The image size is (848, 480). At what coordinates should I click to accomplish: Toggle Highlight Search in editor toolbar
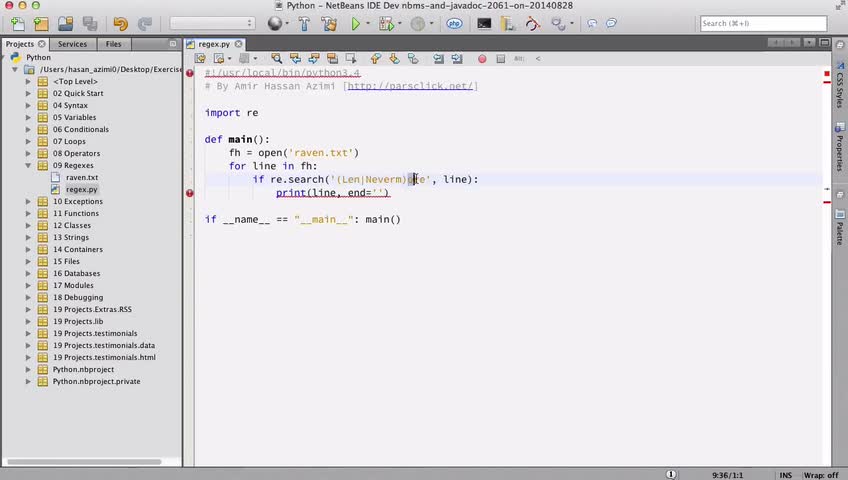pyautogui.click(x=332, y=58)
